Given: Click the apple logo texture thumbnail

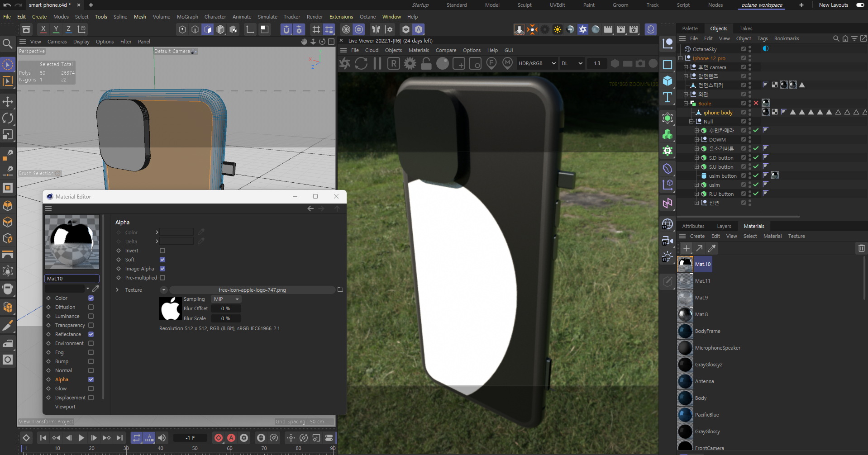Looking at the screenshot, I should coord(171,308).
